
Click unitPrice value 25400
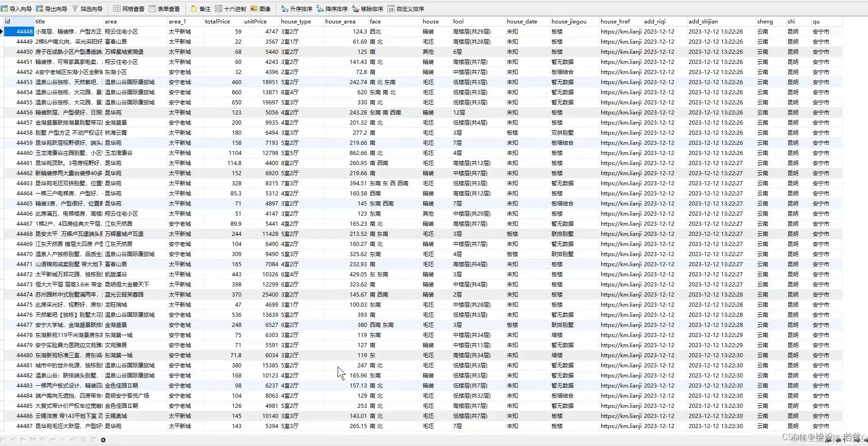pyautogui.click(x=261, y=294)
